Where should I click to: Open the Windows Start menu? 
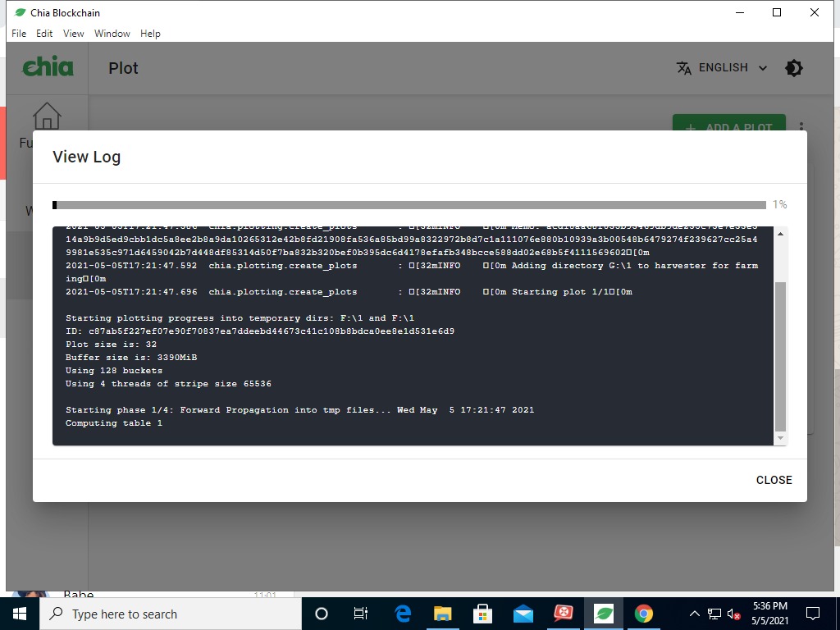click(20, 614)
